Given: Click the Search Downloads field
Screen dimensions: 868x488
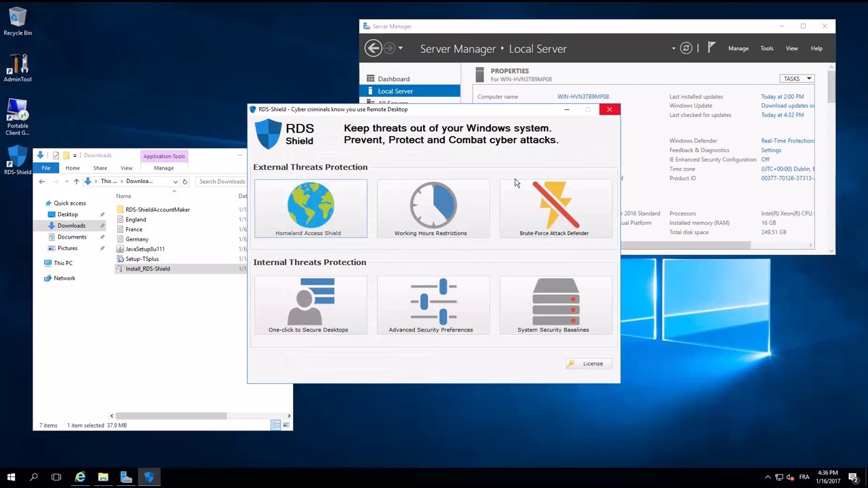Looking at the screenshot, I should [x=222, y=182].
